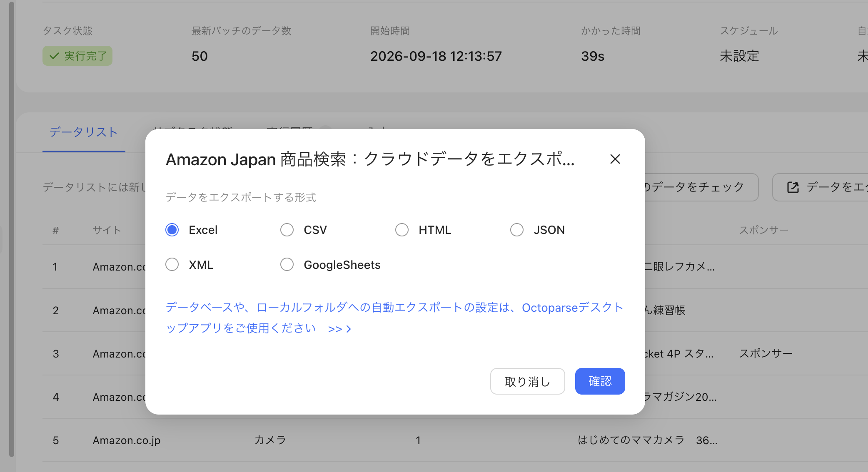
Task: Choose HTML as export format
Action: click(x=402, y=230)
